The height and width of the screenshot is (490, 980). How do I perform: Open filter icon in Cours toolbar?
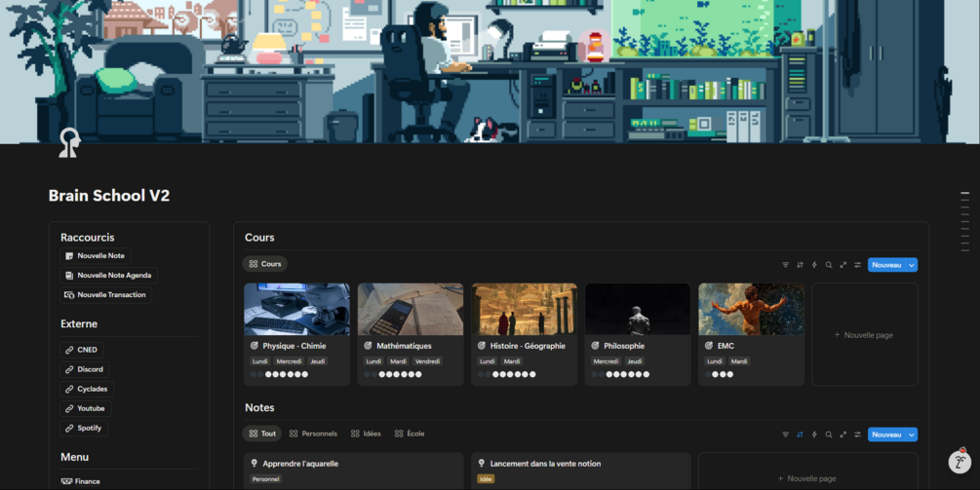[x=786, y=265]
